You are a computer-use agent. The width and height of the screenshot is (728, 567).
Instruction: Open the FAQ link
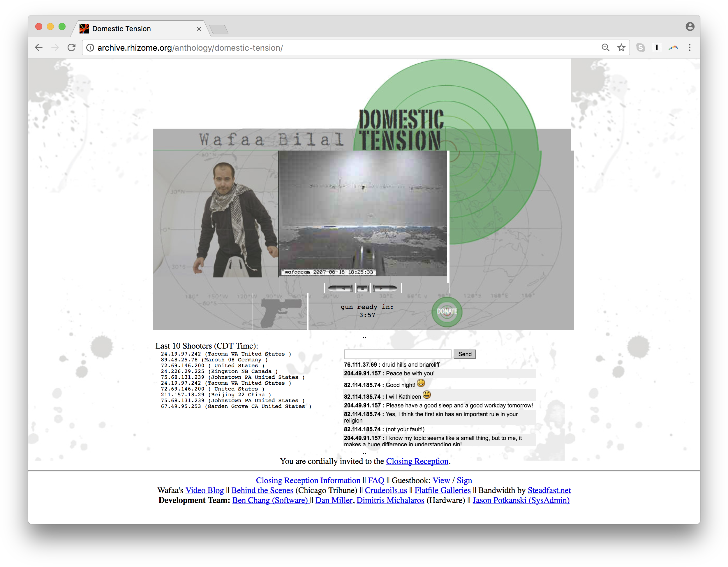pos(376,481)
